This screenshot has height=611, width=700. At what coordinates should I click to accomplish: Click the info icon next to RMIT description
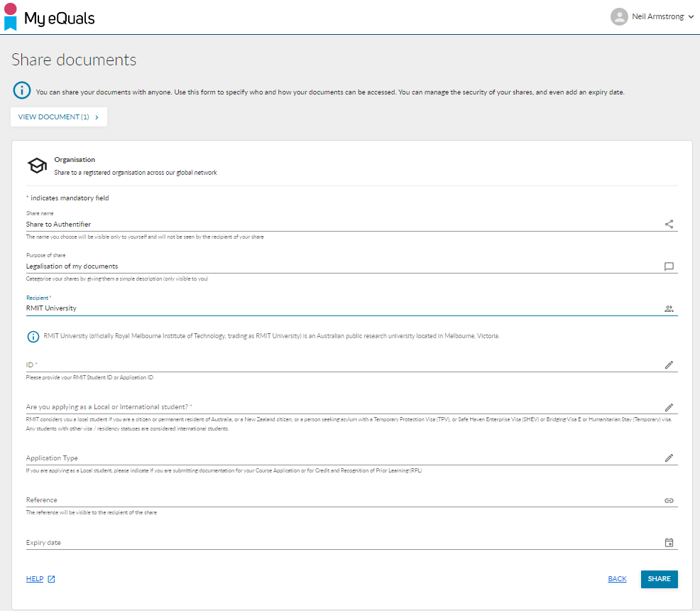pyautogui.click(x=33, y=336)
